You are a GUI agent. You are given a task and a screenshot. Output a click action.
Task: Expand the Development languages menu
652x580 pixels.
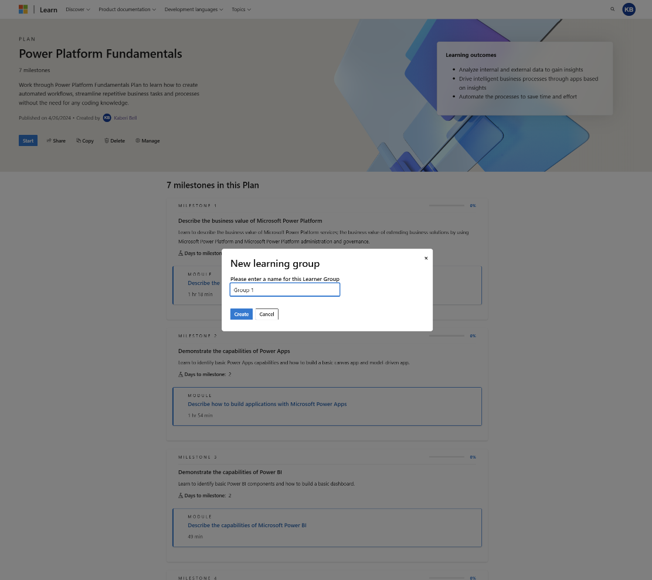pos(194,9)
